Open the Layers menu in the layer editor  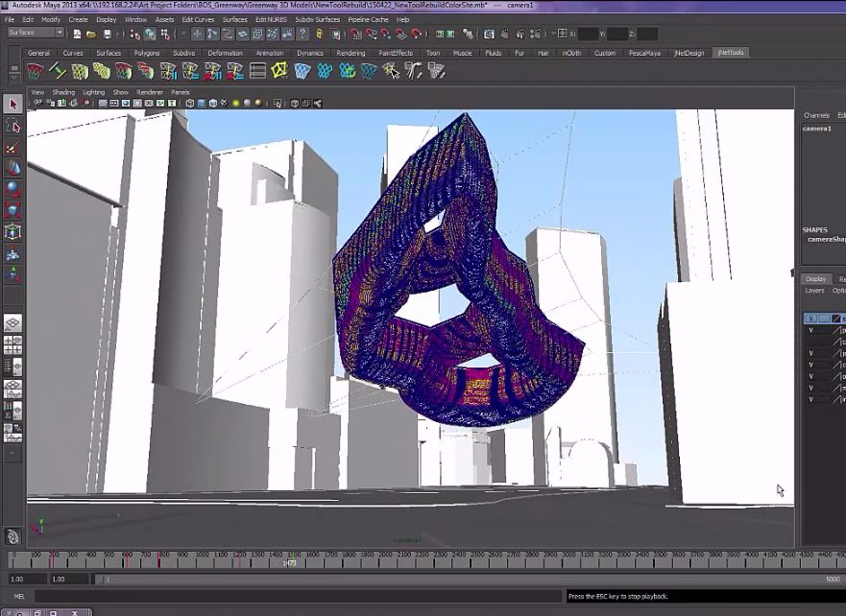pos(814,291)
